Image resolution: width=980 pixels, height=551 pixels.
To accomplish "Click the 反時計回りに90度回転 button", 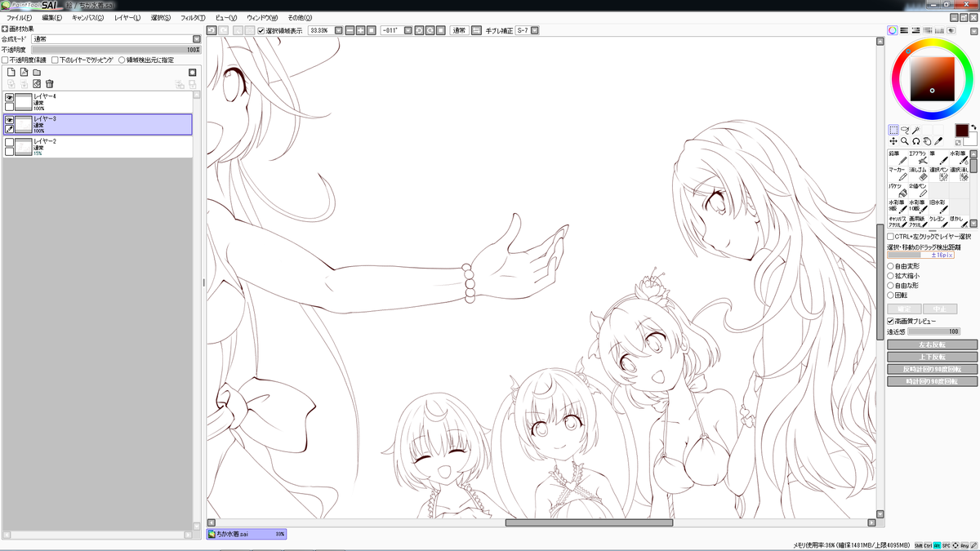I will [x=932, y=369].
